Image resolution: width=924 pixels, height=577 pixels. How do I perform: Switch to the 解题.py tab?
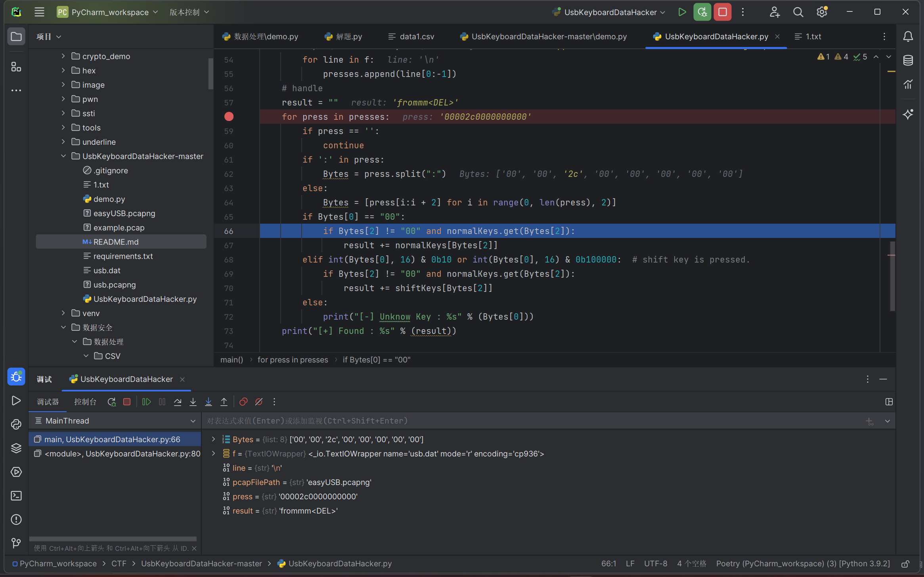[344, 36]
